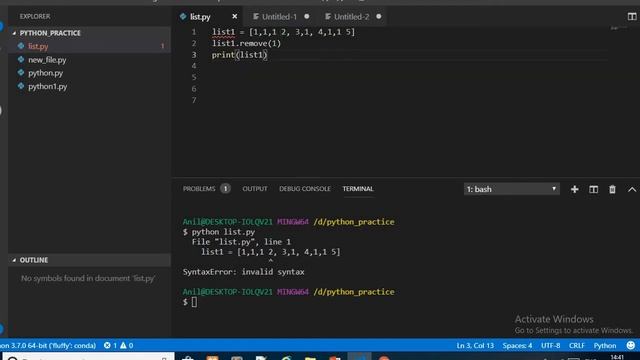Click the 'print(list1)' code line
Screen dimensions: 640x360
[239, 55]
